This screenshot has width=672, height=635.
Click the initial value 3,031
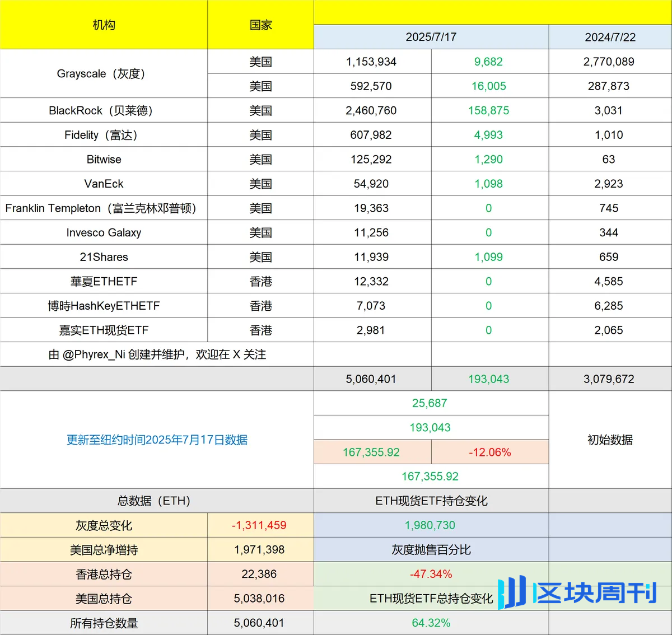(609, 110)
